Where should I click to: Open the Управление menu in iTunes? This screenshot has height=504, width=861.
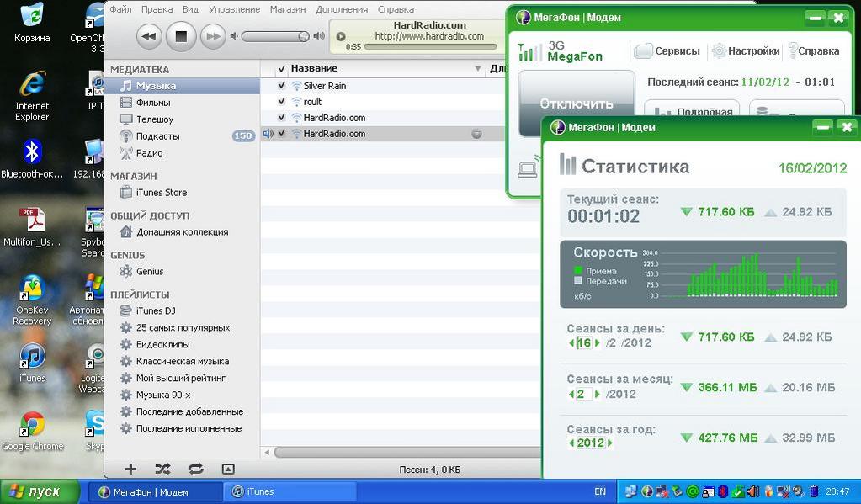(x=235, y=9)
